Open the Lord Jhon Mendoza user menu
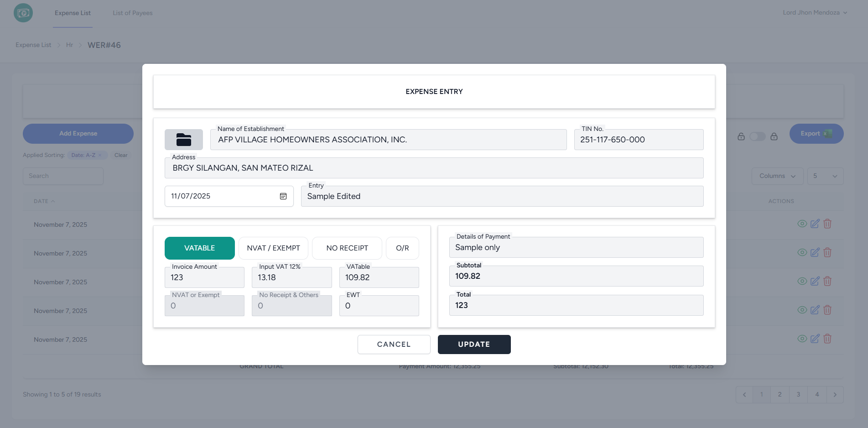Screen dimensions: 868x428 (x=815, y=13)
